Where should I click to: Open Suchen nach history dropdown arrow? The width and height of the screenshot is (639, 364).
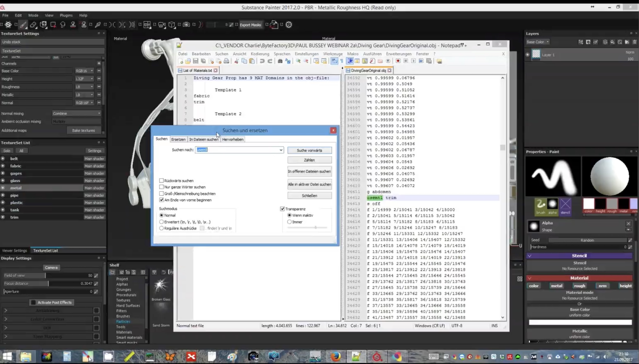(x=281, y=150)
